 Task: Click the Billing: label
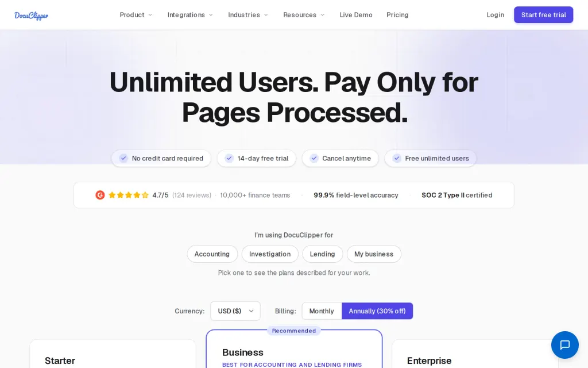tap(285, 311)
